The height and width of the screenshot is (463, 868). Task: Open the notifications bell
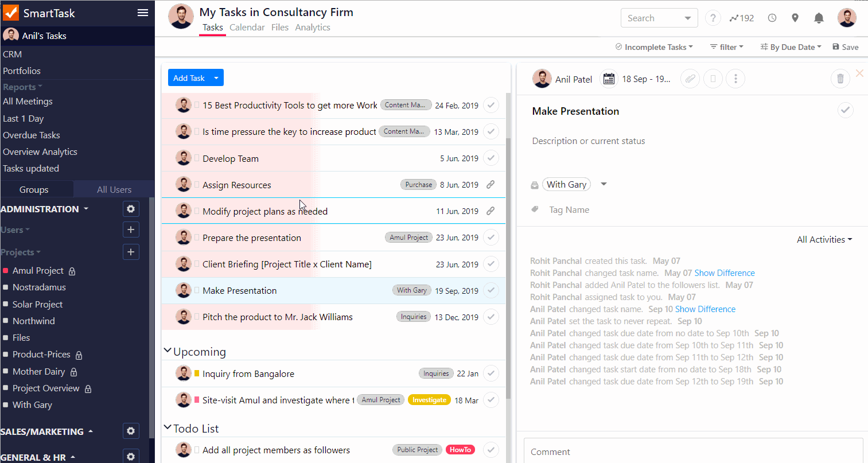[819, 18]
